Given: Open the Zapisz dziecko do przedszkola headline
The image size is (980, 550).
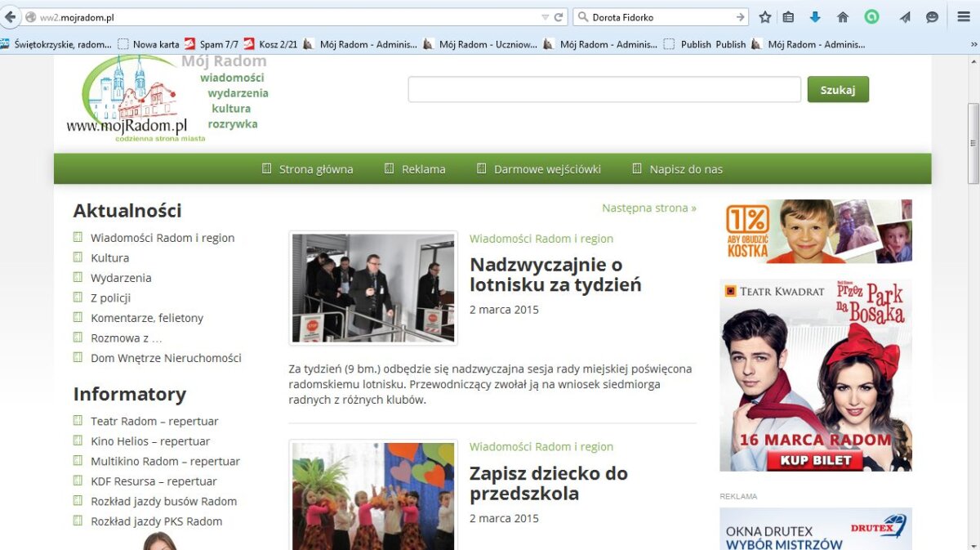Looking at the screenshot, I should [x=549, y=483].
